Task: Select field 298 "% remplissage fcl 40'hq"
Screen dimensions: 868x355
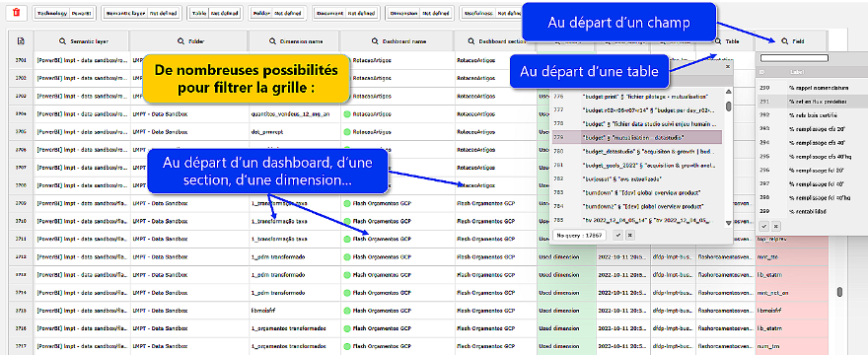Action: [x=813, y=197]
